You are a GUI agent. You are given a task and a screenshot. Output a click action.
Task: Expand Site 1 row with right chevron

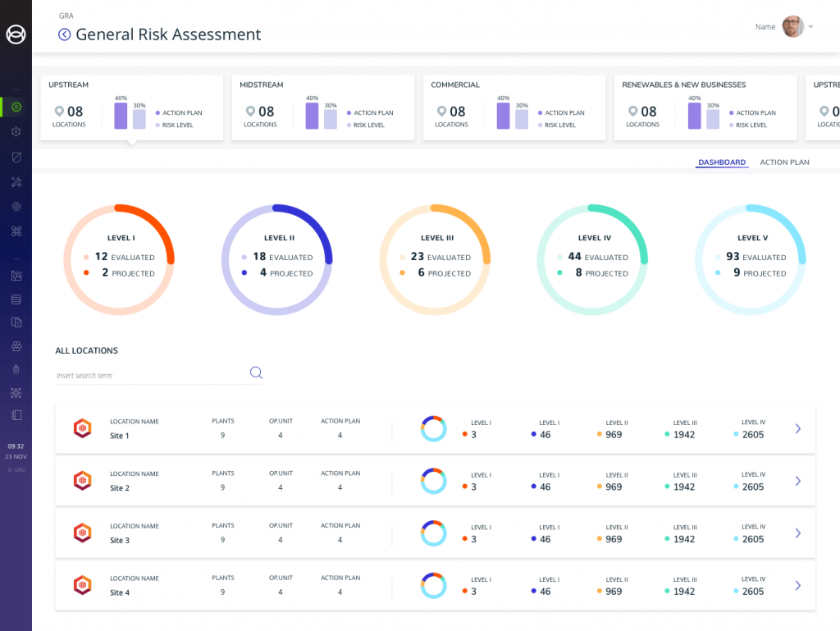pyautogui.click(x=797, y=428)
